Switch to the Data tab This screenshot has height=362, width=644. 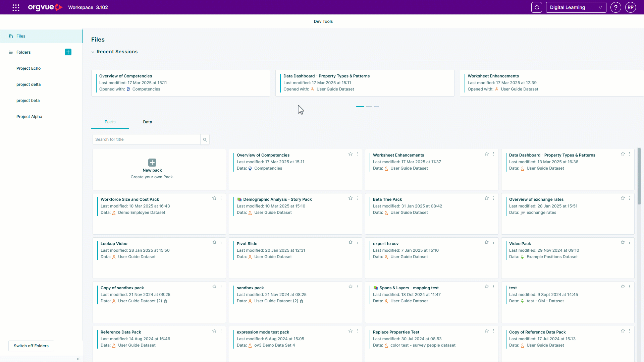148,122
